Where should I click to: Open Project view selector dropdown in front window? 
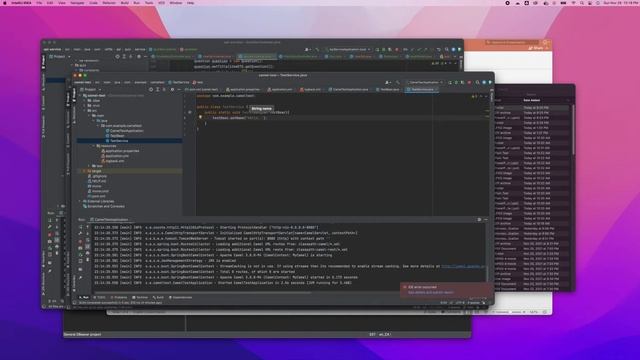click(91, 89)
